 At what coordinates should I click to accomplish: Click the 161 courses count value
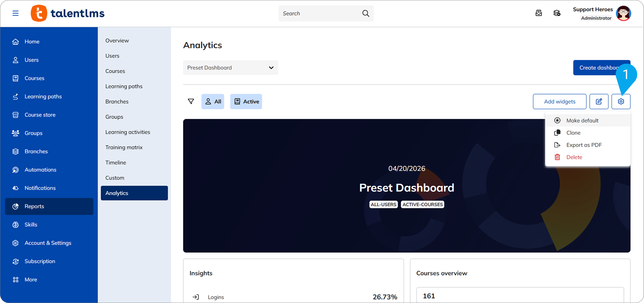coord(429,296)
